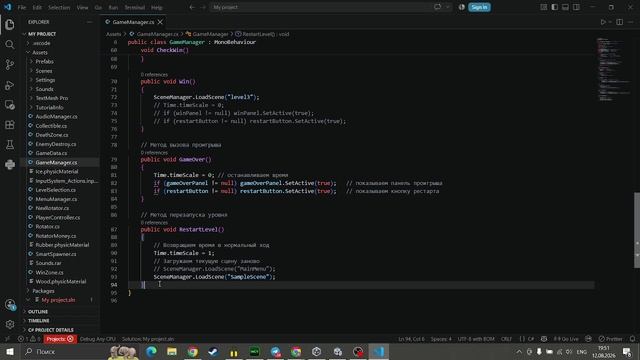
Task: Open the Selection menu
Action: pos(59,7)
